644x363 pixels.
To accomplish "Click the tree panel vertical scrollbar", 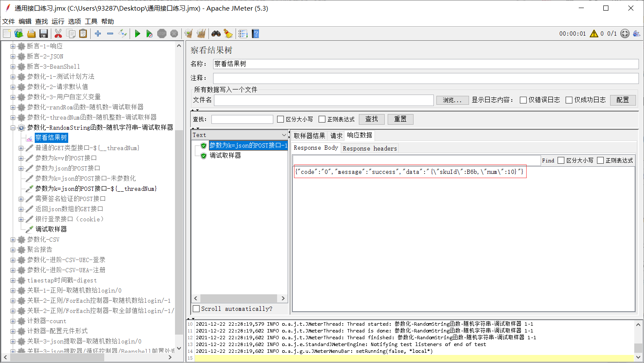I will point(179,232).
